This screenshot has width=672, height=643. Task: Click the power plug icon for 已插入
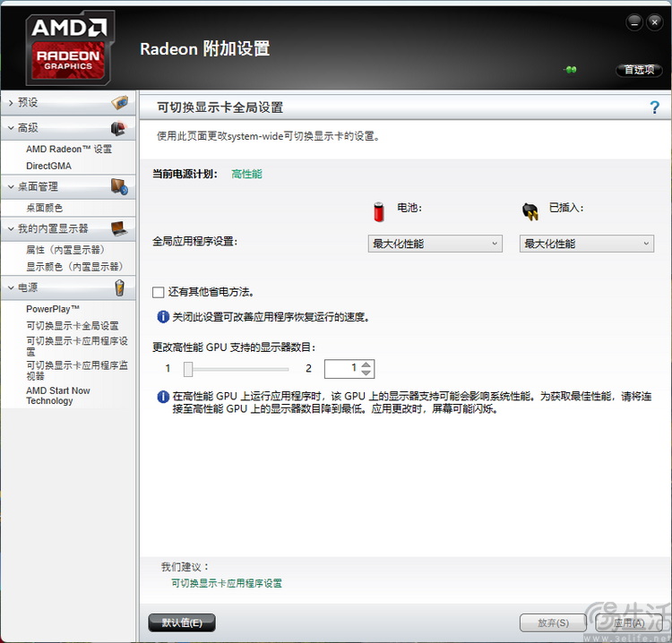pos(530,211)
